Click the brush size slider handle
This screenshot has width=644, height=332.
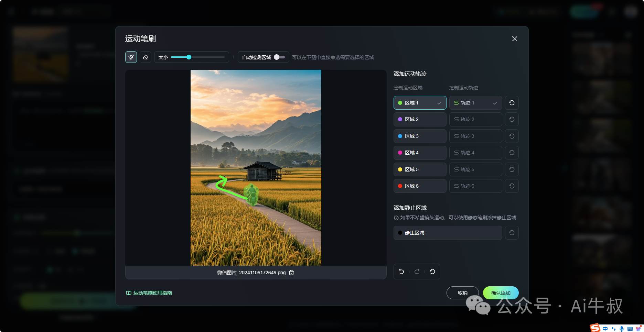[x=189, y=57]
